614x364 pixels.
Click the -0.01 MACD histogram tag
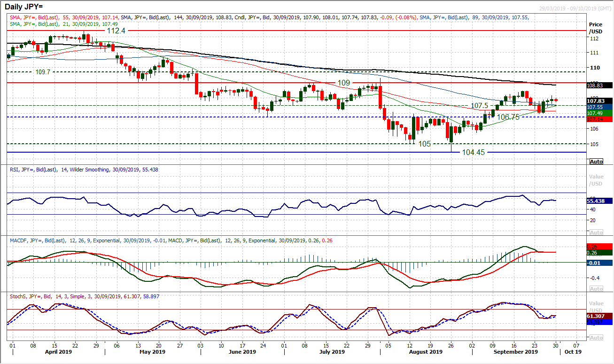[x=600, y=263]
